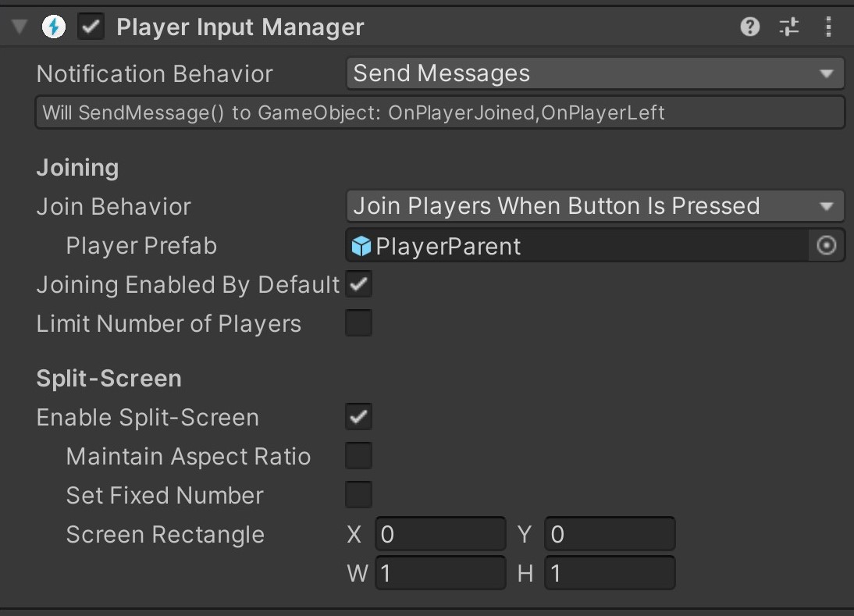Uncheck Enable Split-Screen checkbox
854x616 pixels.
359,417
